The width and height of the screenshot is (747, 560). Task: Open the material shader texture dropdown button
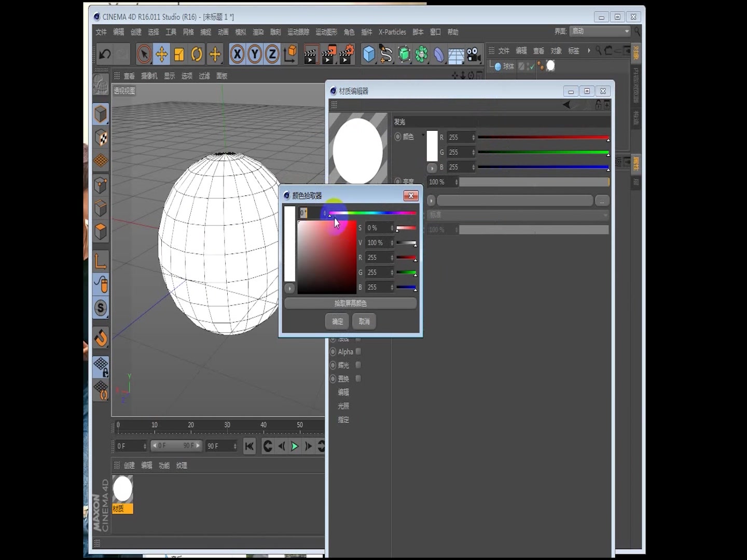[x=602, y=201]
